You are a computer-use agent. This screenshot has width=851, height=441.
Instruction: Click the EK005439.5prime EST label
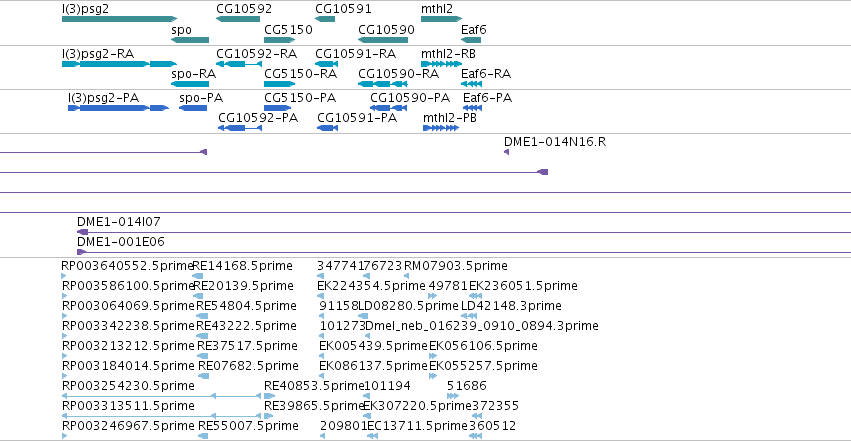pos(373,346)
